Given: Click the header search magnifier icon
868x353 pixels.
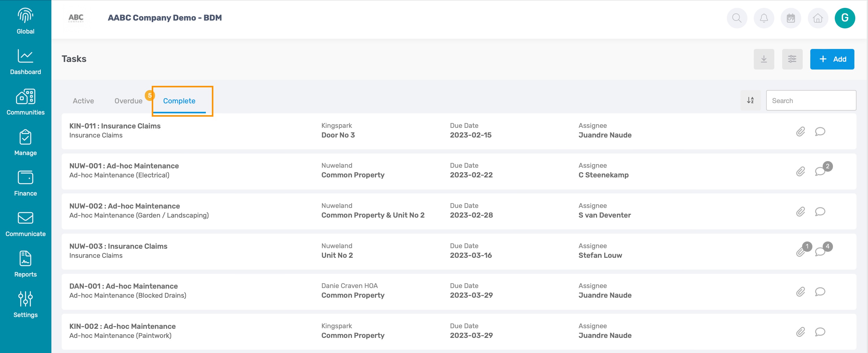Looking at the screenshot, I should (737, 18).
